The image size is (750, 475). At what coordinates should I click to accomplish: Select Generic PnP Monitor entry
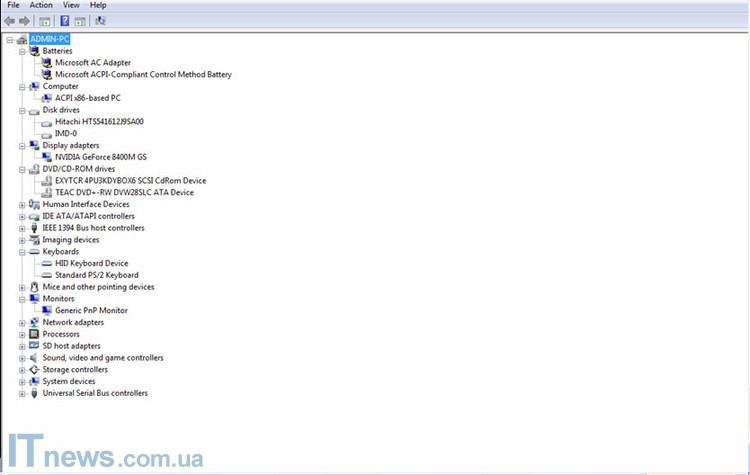coord(91,310)
